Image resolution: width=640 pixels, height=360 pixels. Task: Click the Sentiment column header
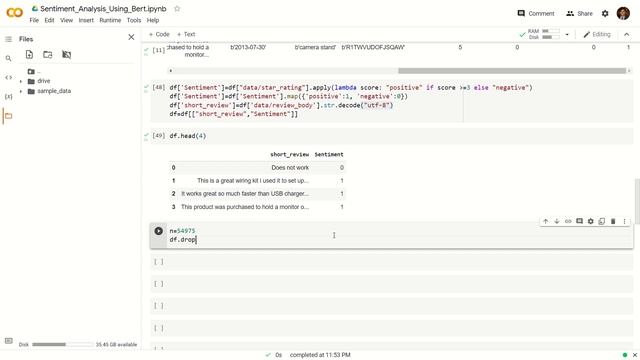(329, 154)
